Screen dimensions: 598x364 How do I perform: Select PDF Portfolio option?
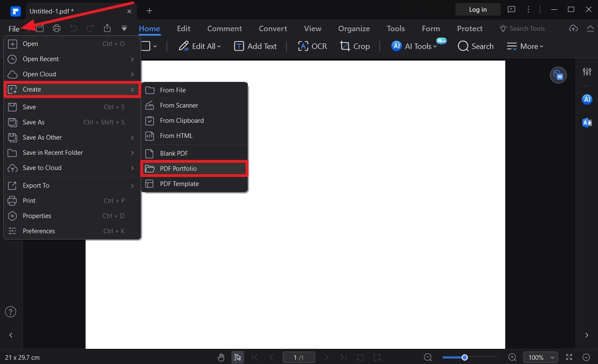point(195,168)
